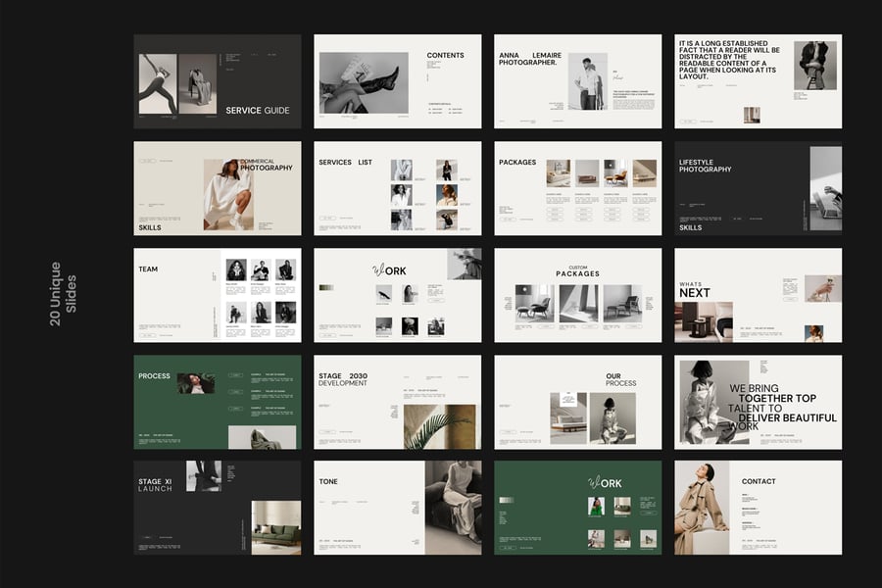
Task: Select the 'long established fact' quote slide
Action: tap(758, 81)
